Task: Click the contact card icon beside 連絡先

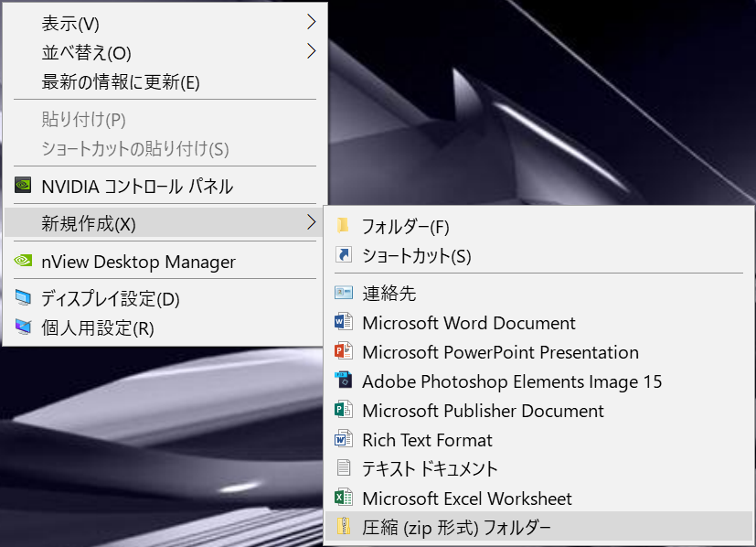Action: (344, 293)
